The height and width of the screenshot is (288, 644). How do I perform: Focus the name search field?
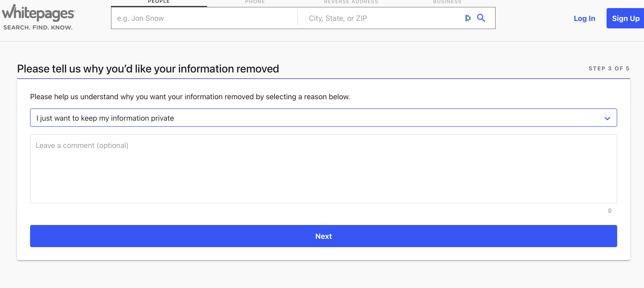[204, 18]
